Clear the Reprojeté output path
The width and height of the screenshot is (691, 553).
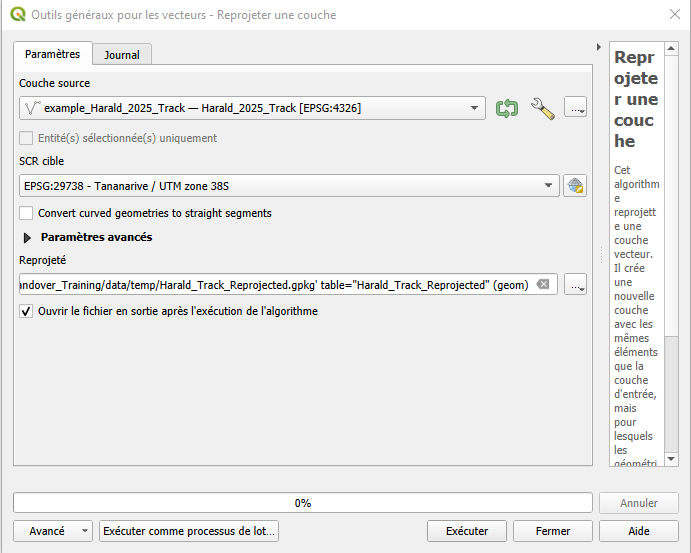pyautogui.click(x=543, y=284)
